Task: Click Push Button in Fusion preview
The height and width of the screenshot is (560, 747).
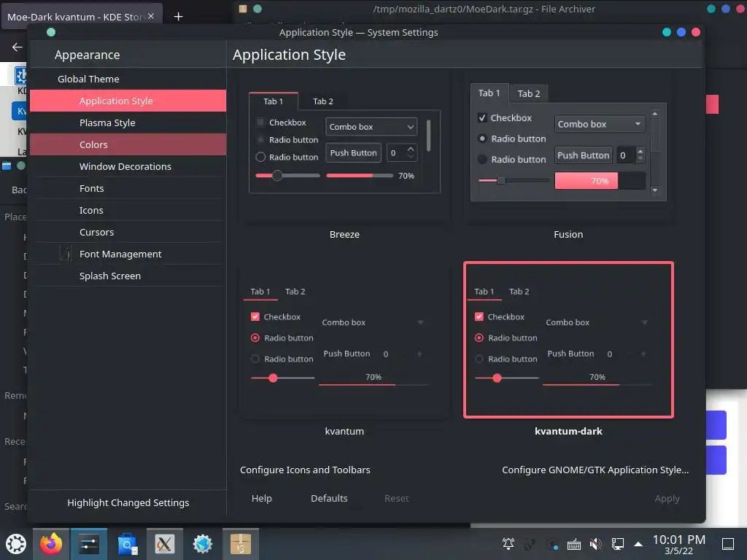Action: 583,155
